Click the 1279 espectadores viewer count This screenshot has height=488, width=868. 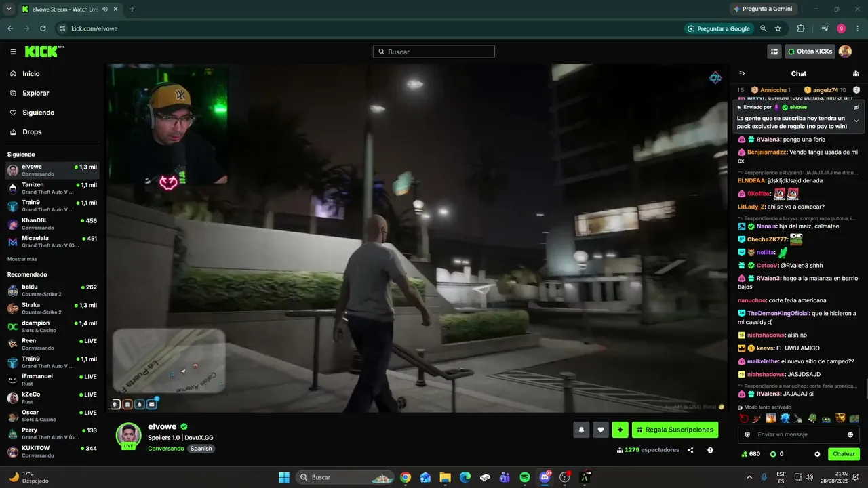(x=648, y=450)
